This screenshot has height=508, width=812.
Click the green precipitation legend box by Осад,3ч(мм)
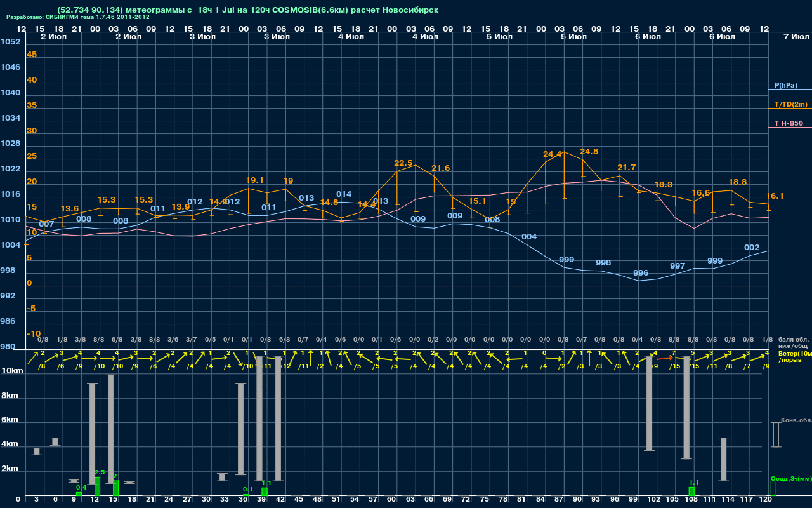click(773, 488)
